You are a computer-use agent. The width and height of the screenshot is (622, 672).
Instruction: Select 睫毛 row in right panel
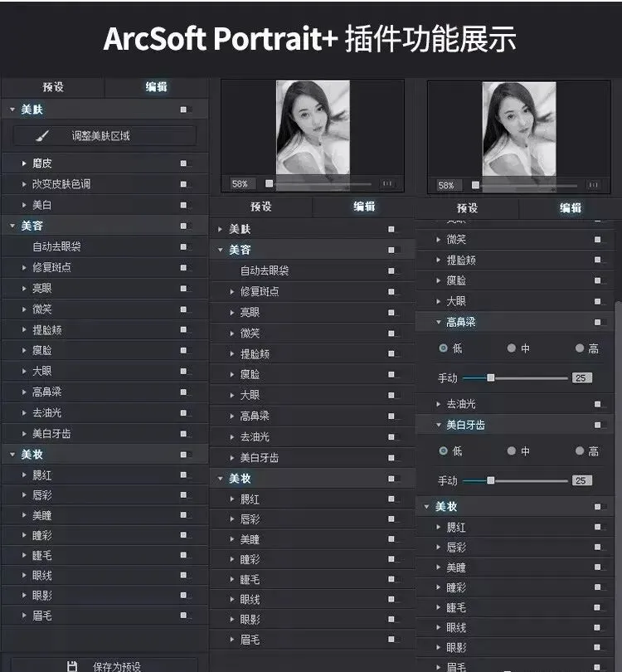click(515, 607)
